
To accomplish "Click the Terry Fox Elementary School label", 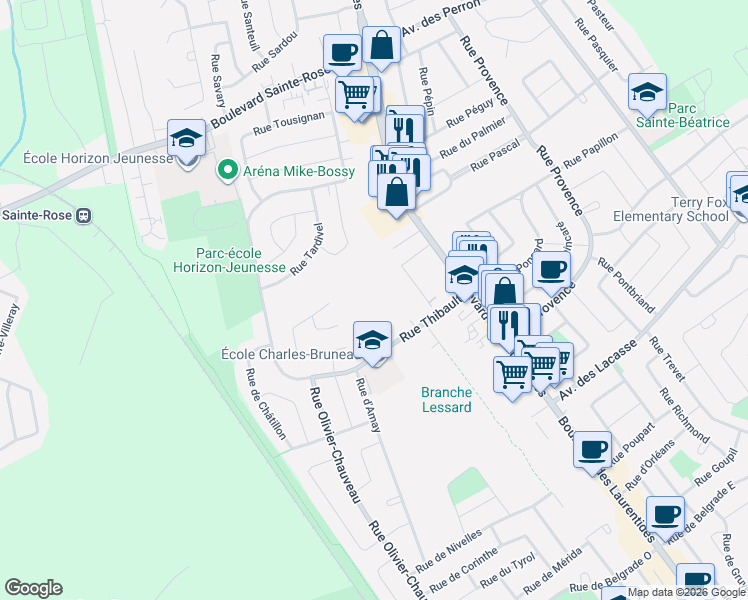I will 671,209.
